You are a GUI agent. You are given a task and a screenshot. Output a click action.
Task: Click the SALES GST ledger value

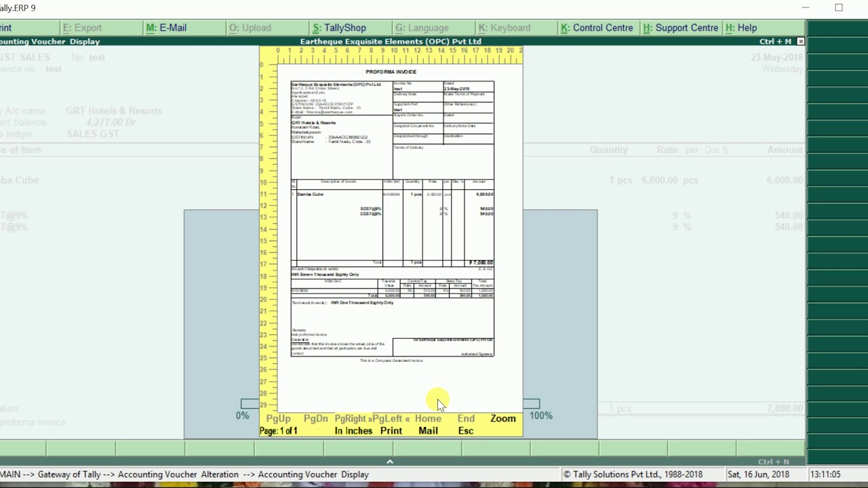pyautogui.click(x=93, y=134)
